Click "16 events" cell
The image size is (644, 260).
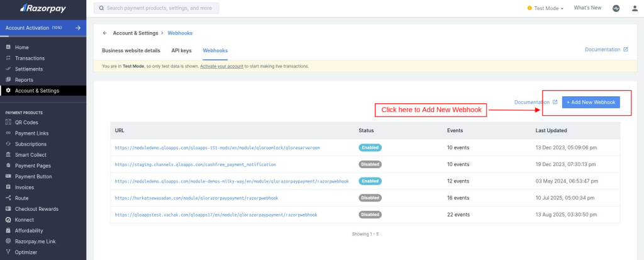pyautogui.click(x=458, y=198)
